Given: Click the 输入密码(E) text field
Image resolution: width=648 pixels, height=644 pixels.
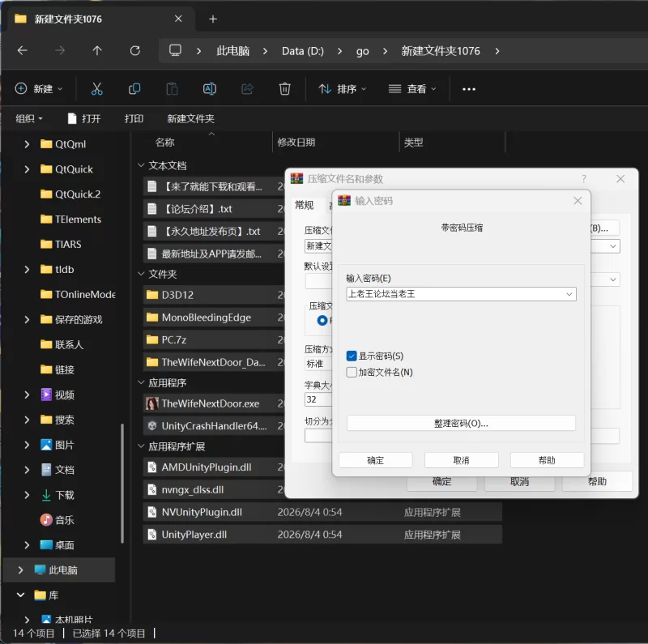Looking at the screenshot, I should coord(461,294).
